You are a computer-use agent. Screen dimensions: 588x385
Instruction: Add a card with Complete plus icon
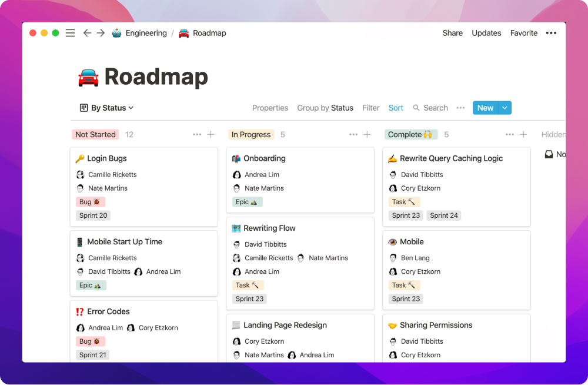pos(523,134)
